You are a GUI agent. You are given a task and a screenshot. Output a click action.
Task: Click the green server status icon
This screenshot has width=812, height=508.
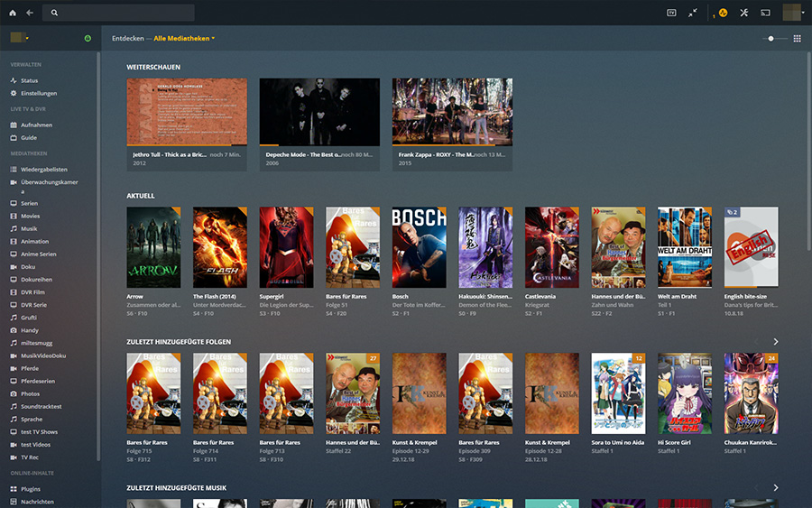click(x=88, y=38)
